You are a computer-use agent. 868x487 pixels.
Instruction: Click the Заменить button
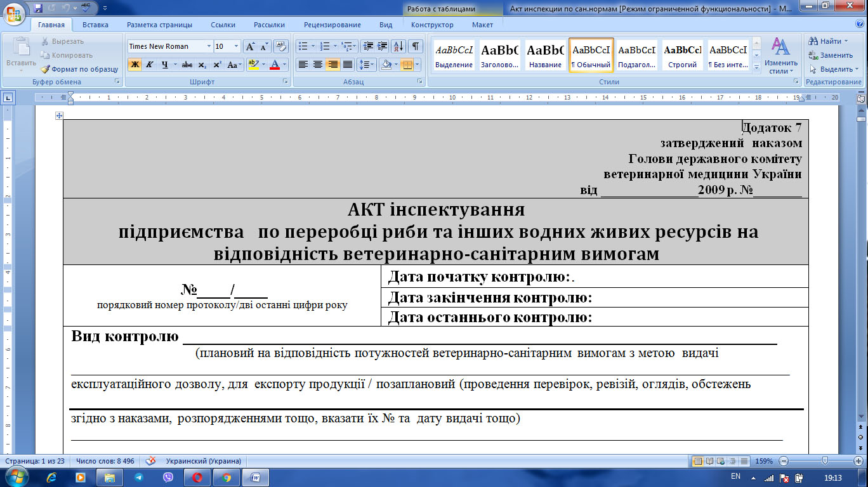pyautogui.click(x=831, y=55)
